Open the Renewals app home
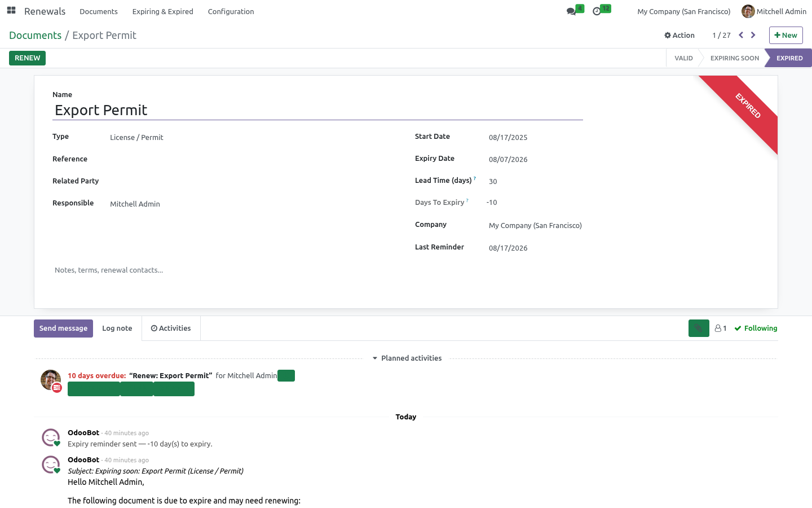The image size is (812, 508). [45, 11]
